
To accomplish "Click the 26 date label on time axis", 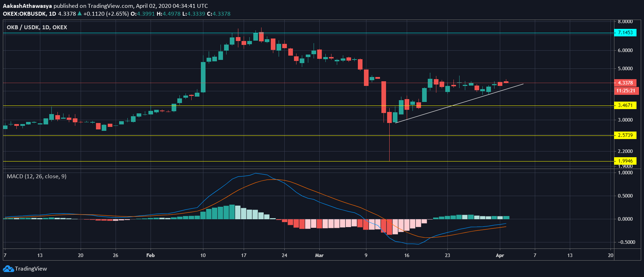I will (x=116, y=255).
